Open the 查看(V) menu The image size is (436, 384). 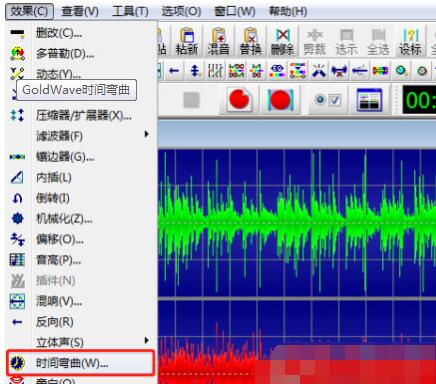tap(80, 11)
